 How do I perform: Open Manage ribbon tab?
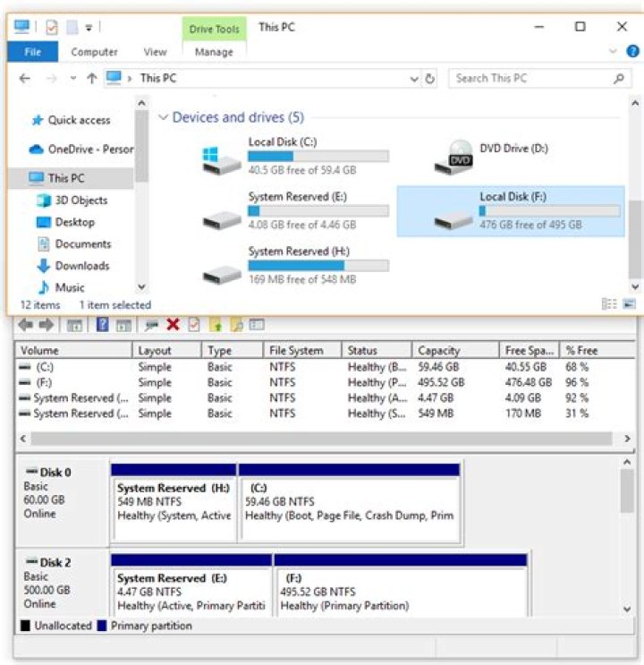[x=214, y=52]
